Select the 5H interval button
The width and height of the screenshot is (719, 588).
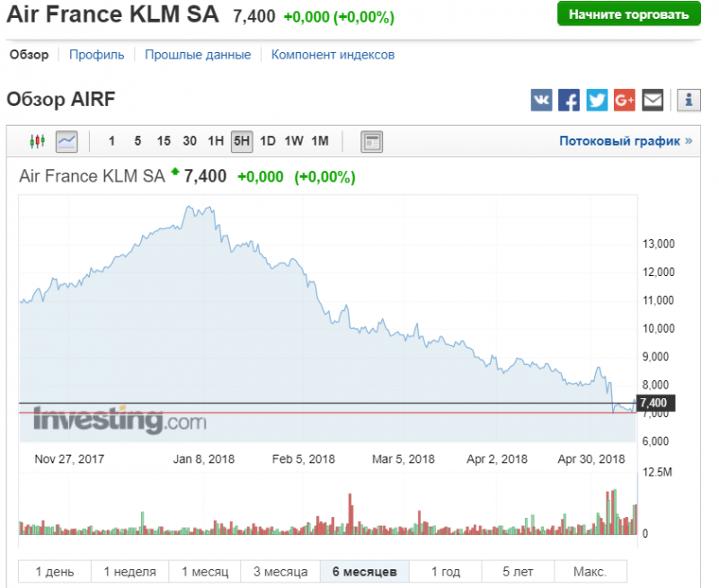(242, 141)
